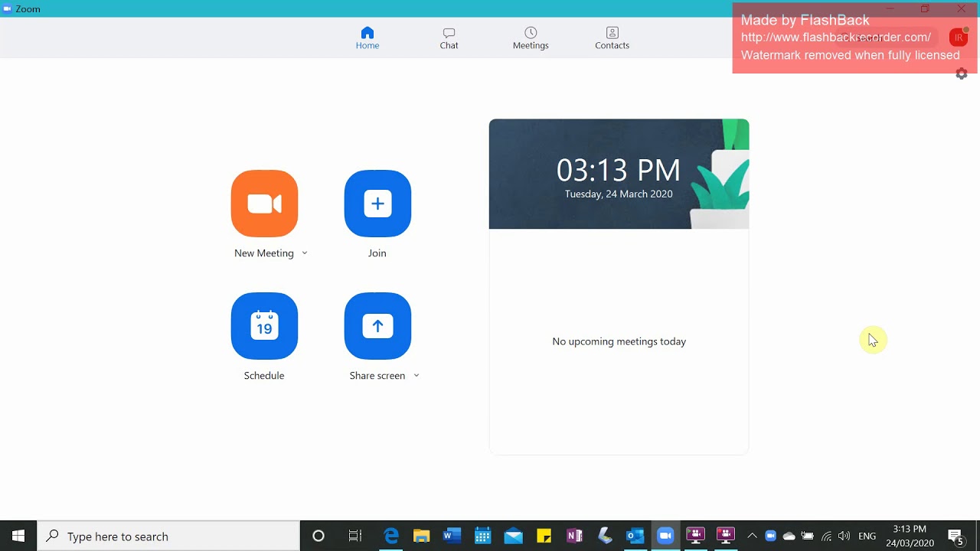The height and width of the screenshot is (551, 980).
Task: Click the active Zoom taskbar icon
Action: (x=665, y=536)
